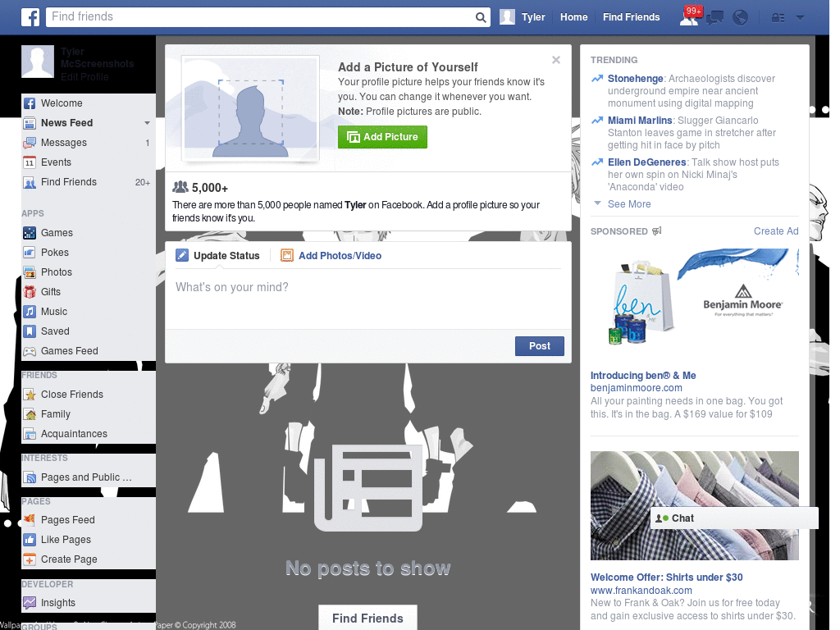The image size is (840, 630).
Task: Click the Edit Profile link
Action: (x=84, y=76)
